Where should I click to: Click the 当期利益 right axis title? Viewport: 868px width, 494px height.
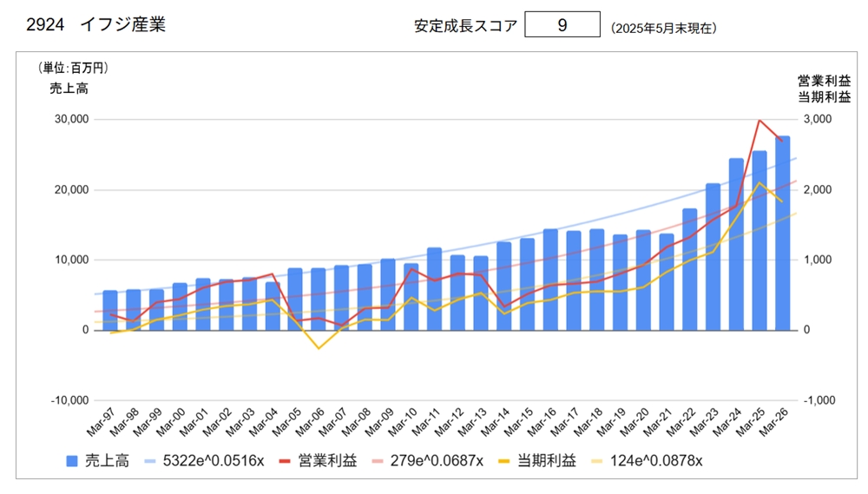(x=825, y=97)
